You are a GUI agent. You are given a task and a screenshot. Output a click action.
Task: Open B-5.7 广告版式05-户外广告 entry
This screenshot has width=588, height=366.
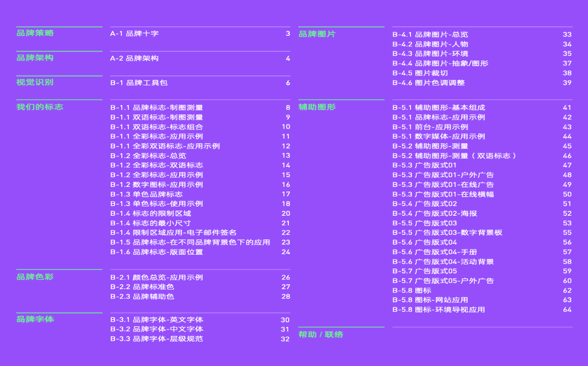click(x=443, y=281)
